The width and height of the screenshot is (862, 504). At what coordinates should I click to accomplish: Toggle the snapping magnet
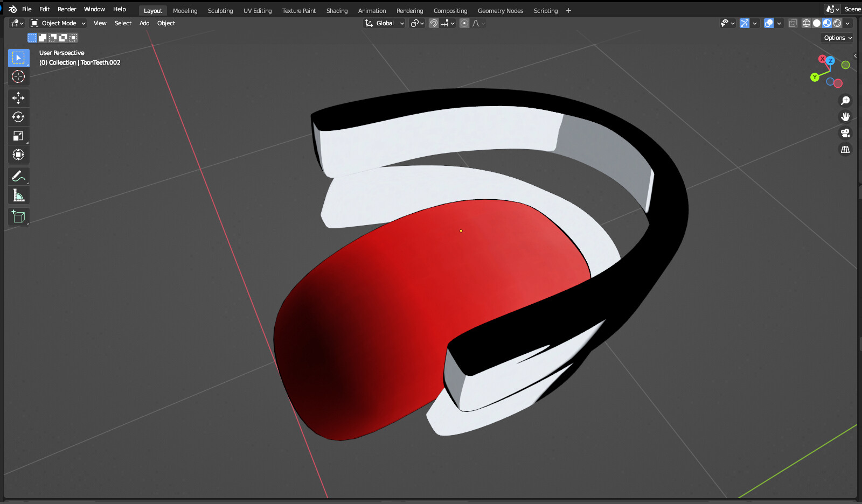[434, 23]
